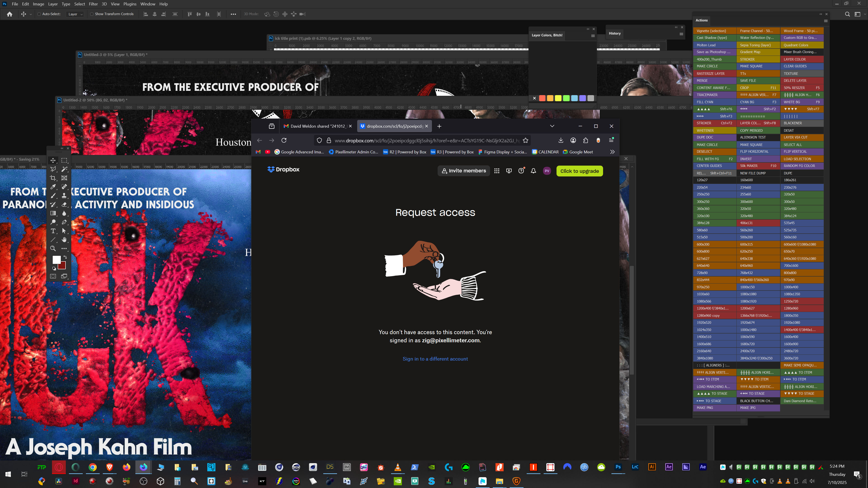The height and width of the screenshot is (488, 868).
Task: Select the Pen tool
Action: click(64, 222)
